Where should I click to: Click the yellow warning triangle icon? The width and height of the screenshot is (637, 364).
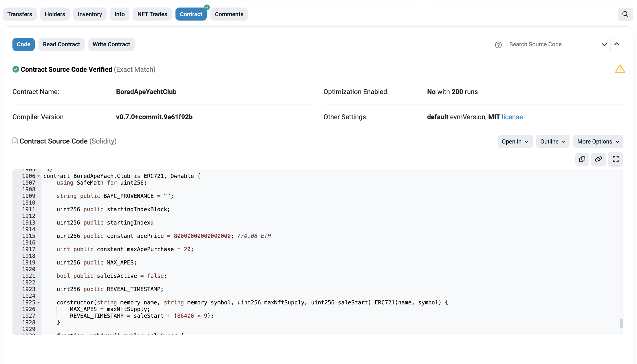click(x=620, y=69)
